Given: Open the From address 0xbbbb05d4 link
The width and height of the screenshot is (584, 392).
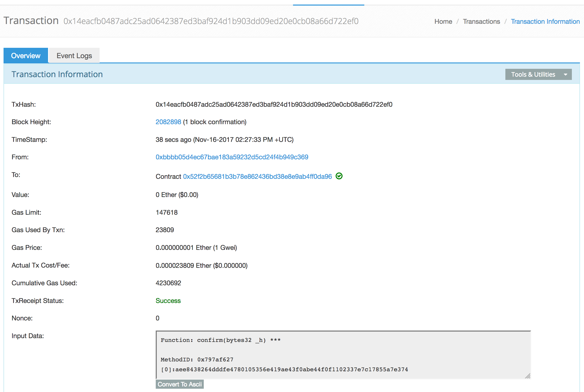Looking at the screenshot, I should [x=232, y=157].
